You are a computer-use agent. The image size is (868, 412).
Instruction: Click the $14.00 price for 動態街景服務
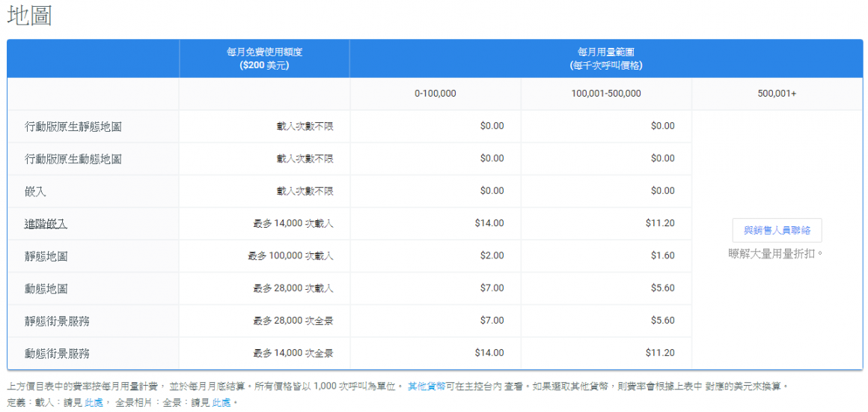point(489,353)
